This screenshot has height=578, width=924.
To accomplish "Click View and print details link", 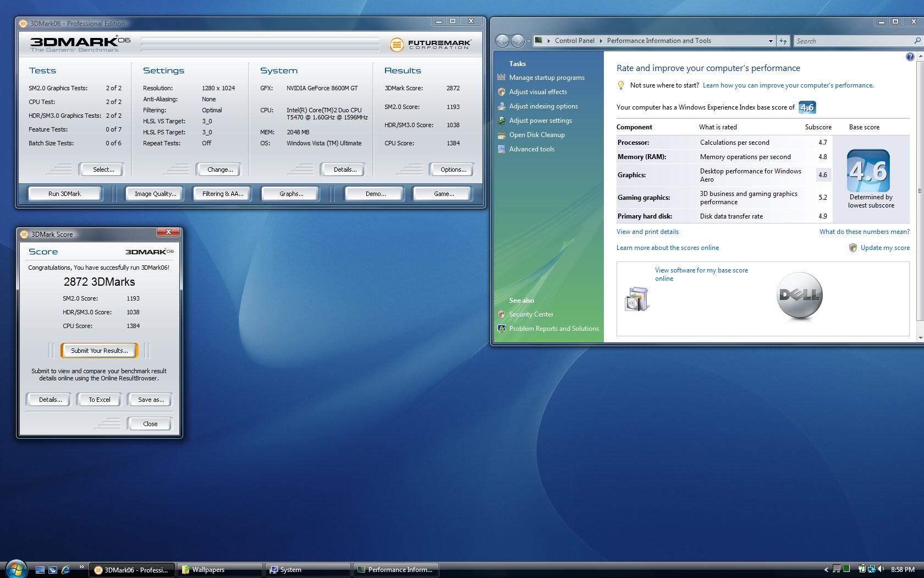I will click(x=647, y=232).
